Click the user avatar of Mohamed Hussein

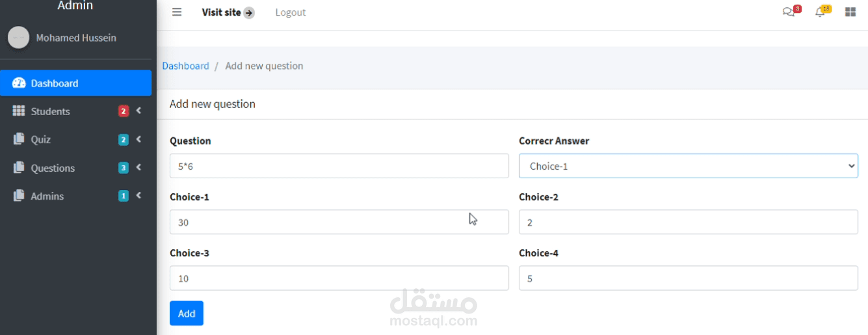pyautogui.click(x=18, y=38)
